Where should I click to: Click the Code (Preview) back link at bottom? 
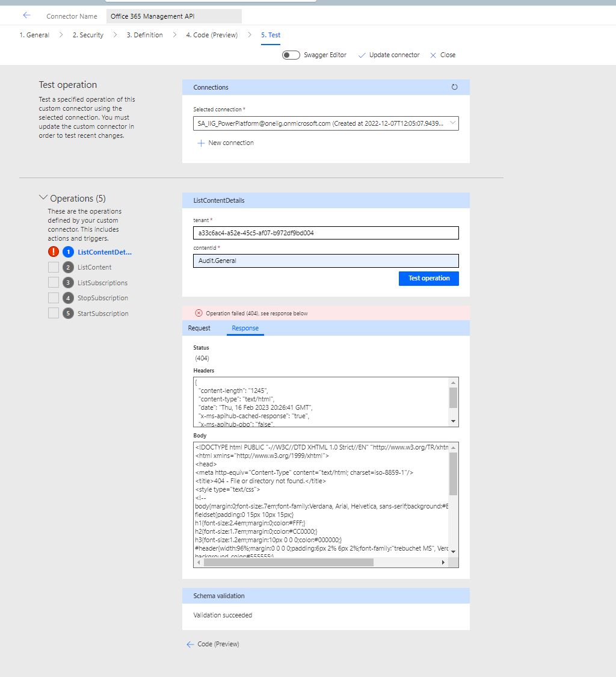point(218,644)
